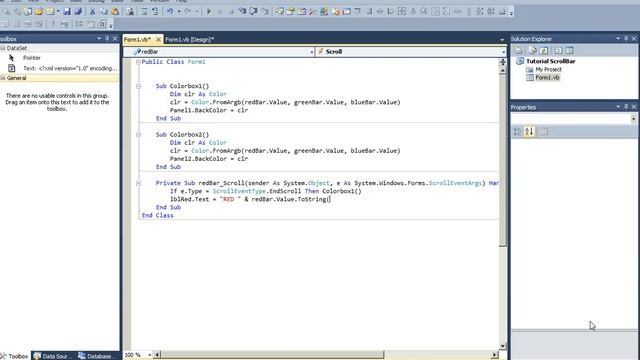Open the object selector dropdown in Properties
The height and width of the screenshot is (360, 640).
[633, 119]
